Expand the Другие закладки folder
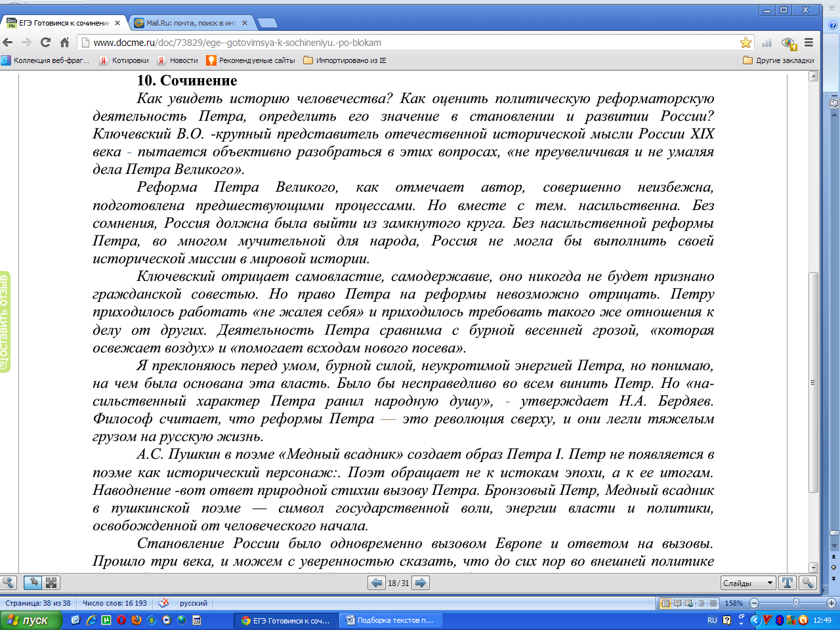 click(x=779, y=60)
